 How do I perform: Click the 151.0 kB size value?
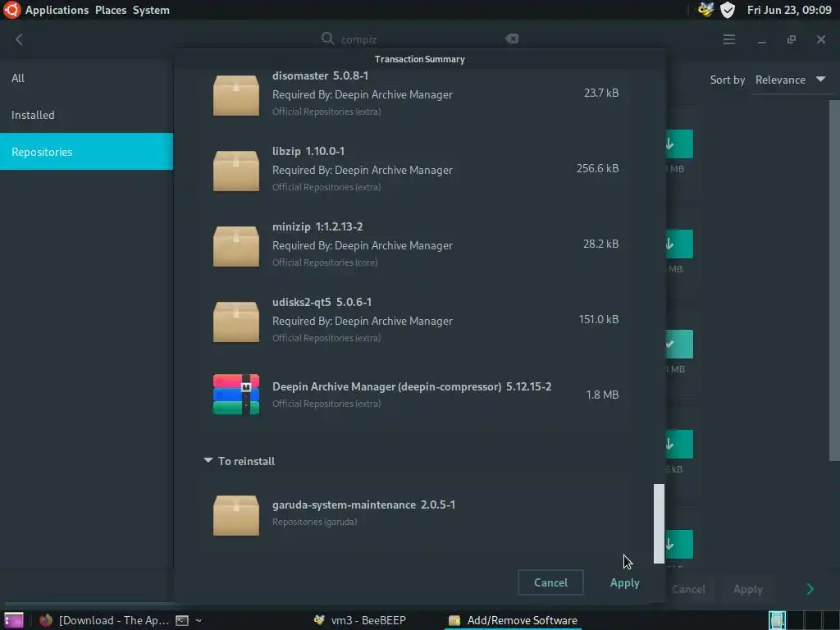(598, 319)
